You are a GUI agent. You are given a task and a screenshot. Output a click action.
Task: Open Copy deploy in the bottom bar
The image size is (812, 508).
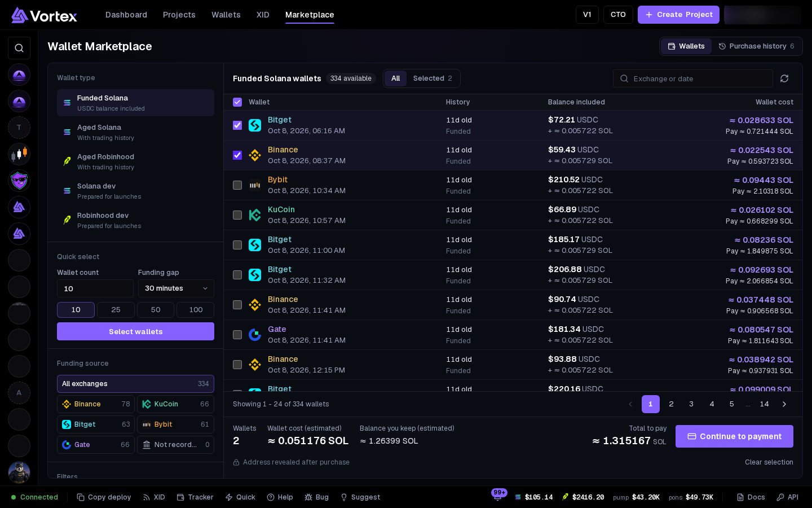(104, 497)
